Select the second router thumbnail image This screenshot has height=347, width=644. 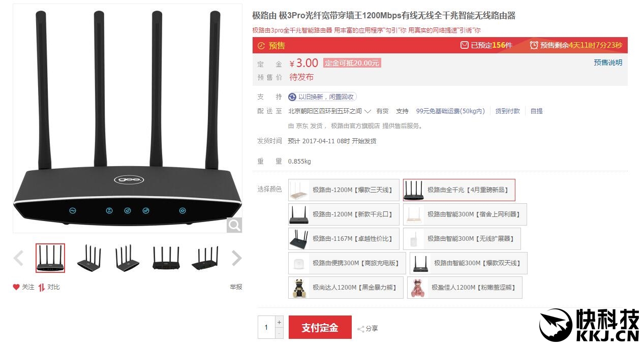click(x=88, y=258)
